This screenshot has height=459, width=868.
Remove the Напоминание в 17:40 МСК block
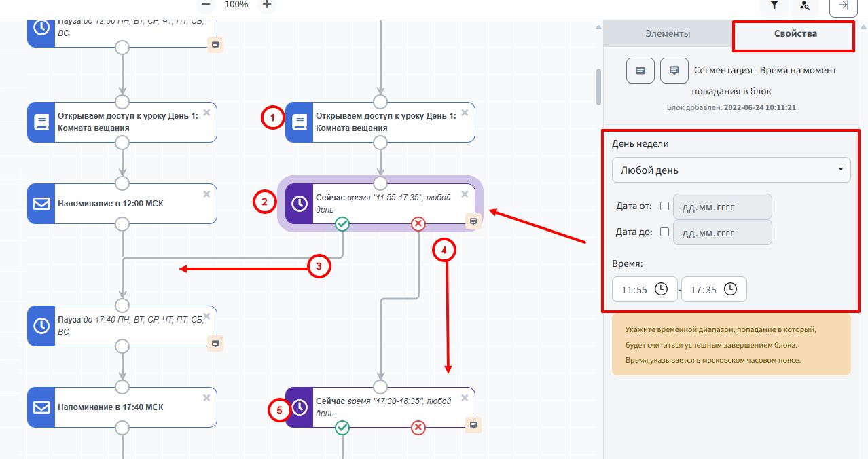206,398
